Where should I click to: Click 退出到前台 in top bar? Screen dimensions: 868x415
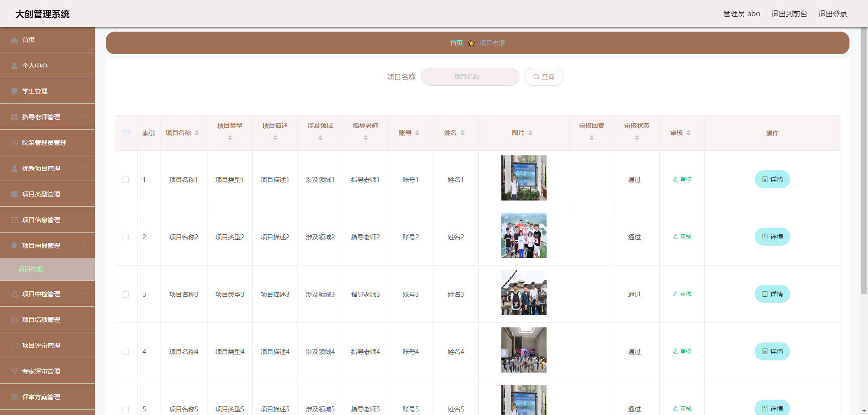click(x=789, y=14)
